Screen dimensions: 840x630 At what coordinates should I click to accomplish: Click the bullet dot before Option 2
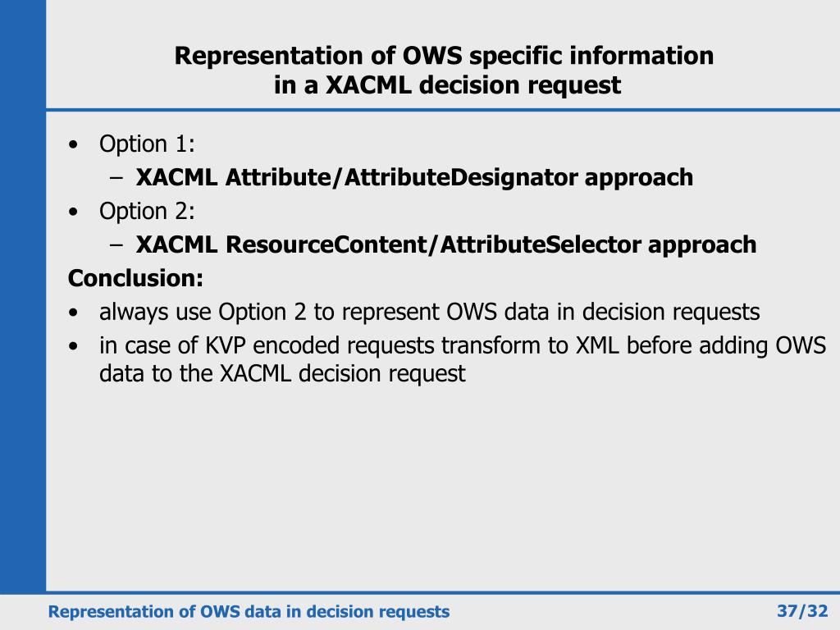click(x=73, y=212)
